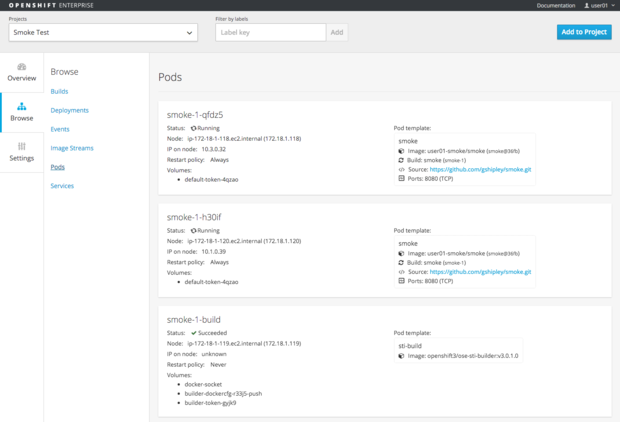Open the user01 account menu
This screenshot has width=620, height=422.
pyautogui.click(x=599, y=6)
